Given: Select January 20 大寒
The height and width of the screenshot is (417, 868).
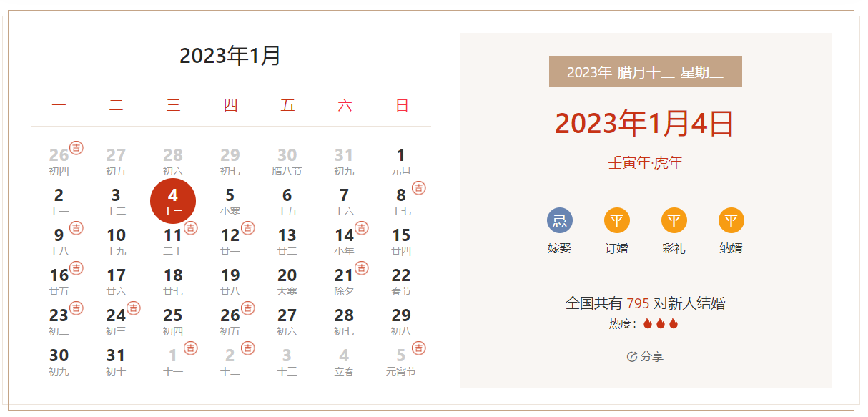Looking at the screenshot, I should click(287, 282).
